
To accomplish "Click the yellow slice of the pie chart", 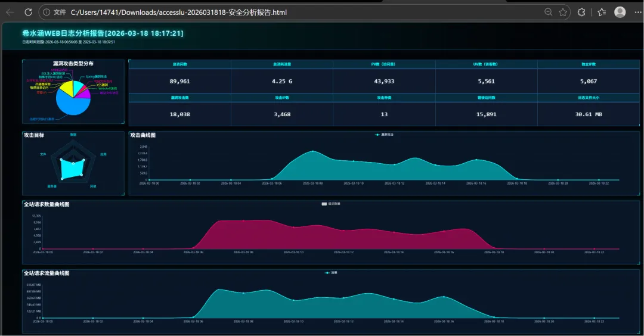I will [x=67, y=88].
